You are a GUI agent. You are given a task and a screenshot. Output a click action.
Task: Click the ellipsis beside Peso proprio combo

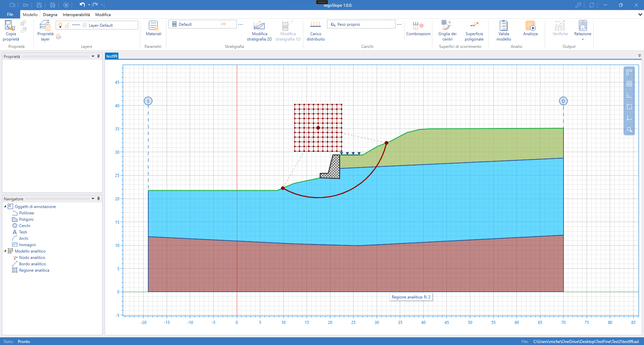tap(399, 24)
